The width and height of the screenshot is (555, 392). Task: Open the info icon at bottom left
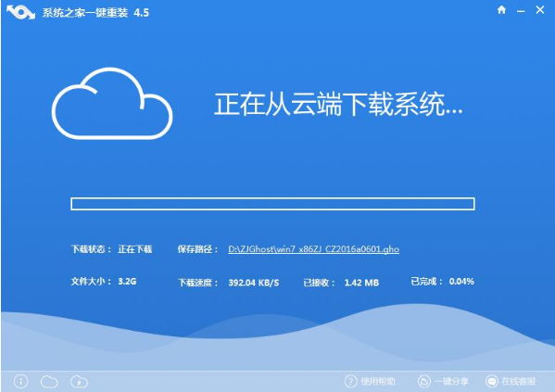coord(21,382)
